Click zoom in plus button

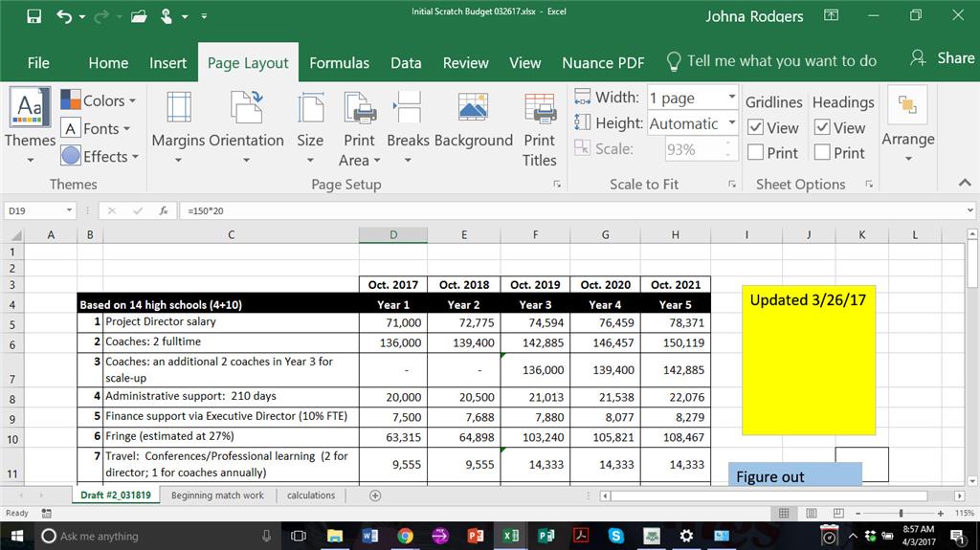(x=940, y=513)
